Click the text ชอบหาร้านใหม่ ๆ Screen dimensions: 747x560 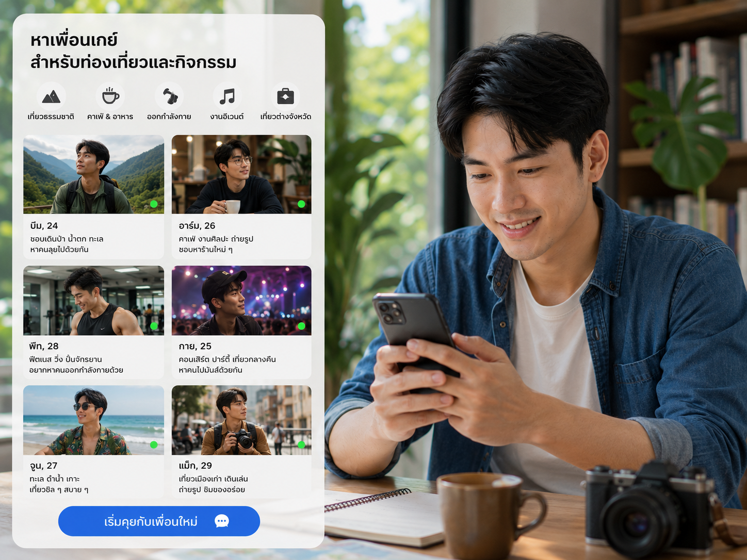[205, 250]
